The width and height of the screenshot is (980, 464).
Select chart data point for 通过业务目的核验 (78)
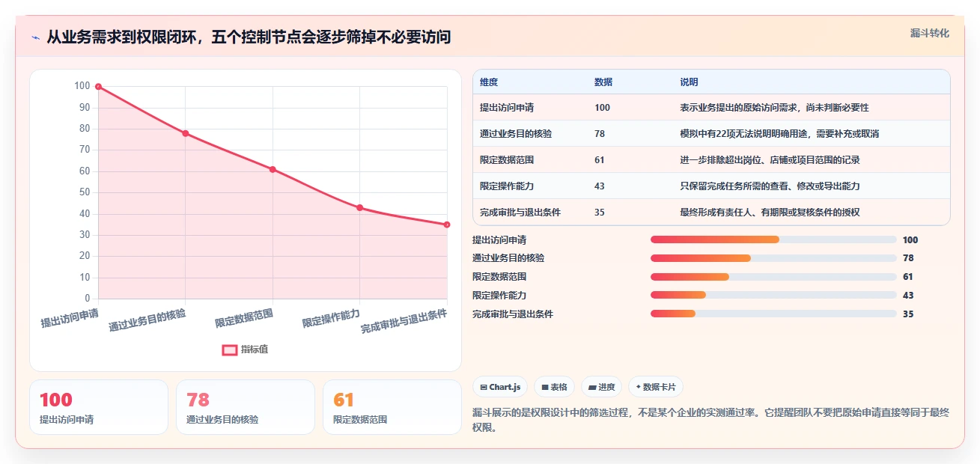coord(186,133)
